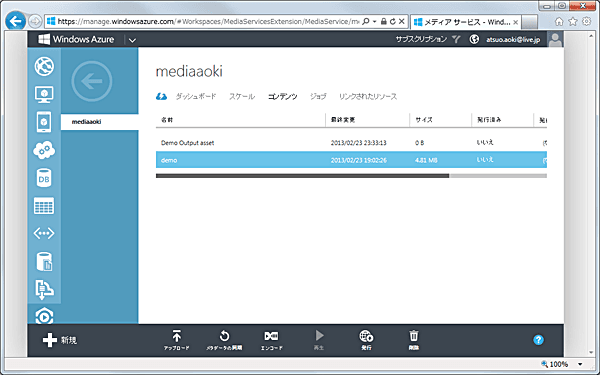Open SQL Databases DB icon in sidebar
Viewport: 600px width, 375px height.
(44, 178)
